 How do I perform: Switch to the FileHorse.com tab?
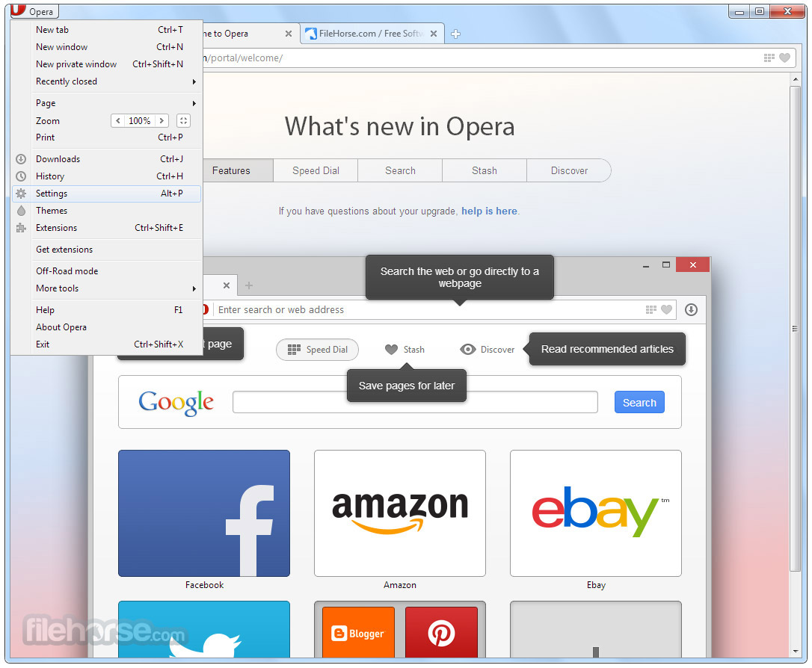click(370, 34)
